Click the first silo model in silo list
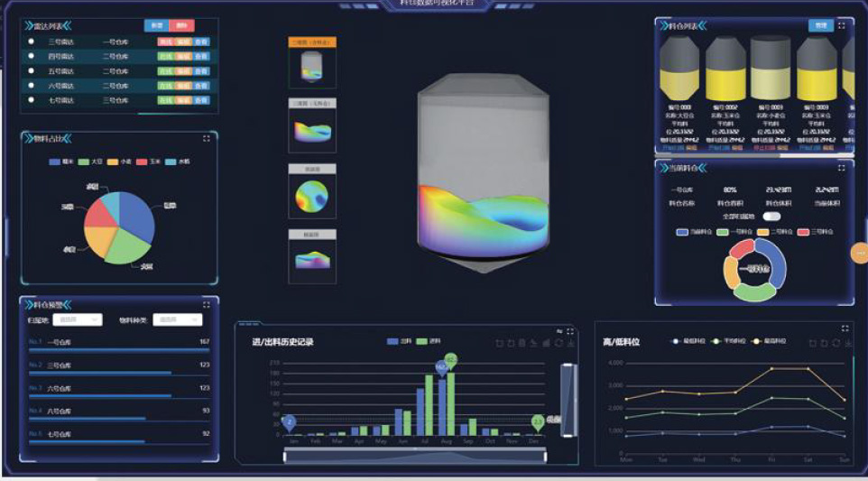This screenshot has width=868, height=481. [x=679, y=70]
